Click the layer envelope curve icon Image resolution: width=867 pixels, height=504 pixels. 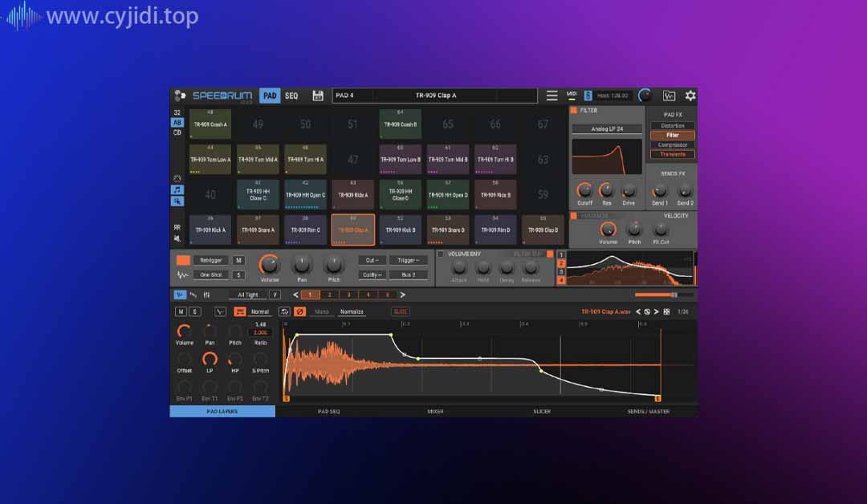220,311
